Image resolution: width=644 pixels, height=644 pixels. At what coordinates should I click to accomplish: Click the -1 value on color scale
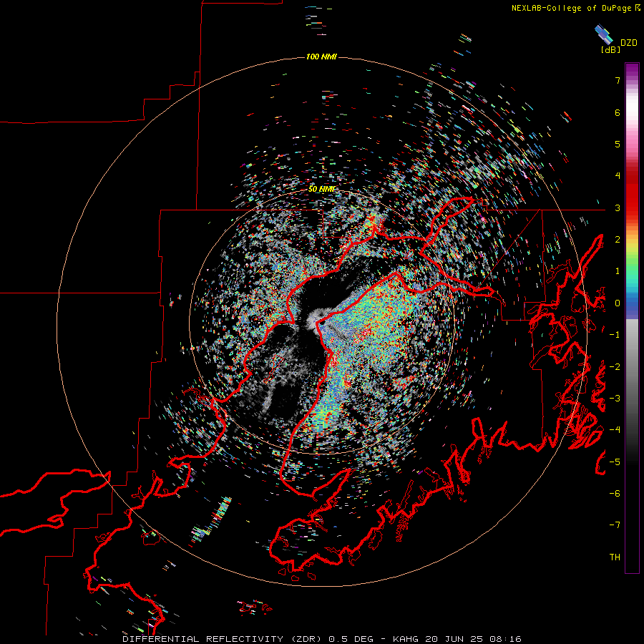pyautogui.click(x=615, y=335)
